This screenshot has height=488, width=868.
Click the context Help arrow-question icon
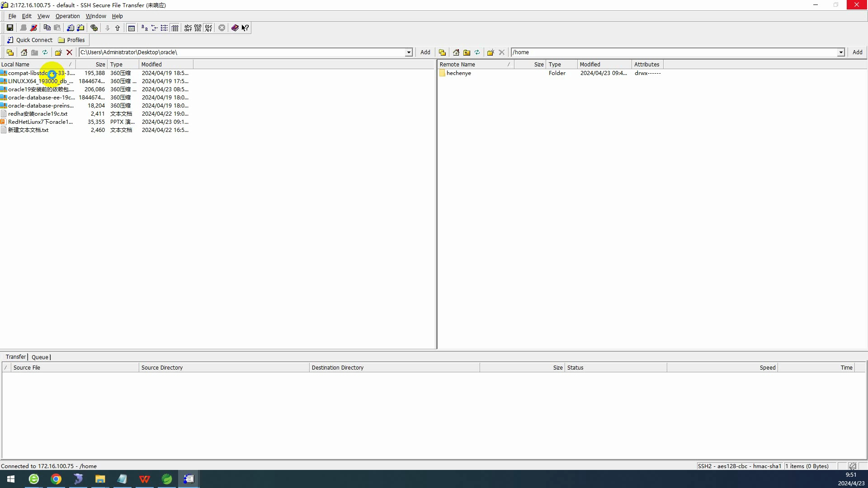(x=245, y=28)
